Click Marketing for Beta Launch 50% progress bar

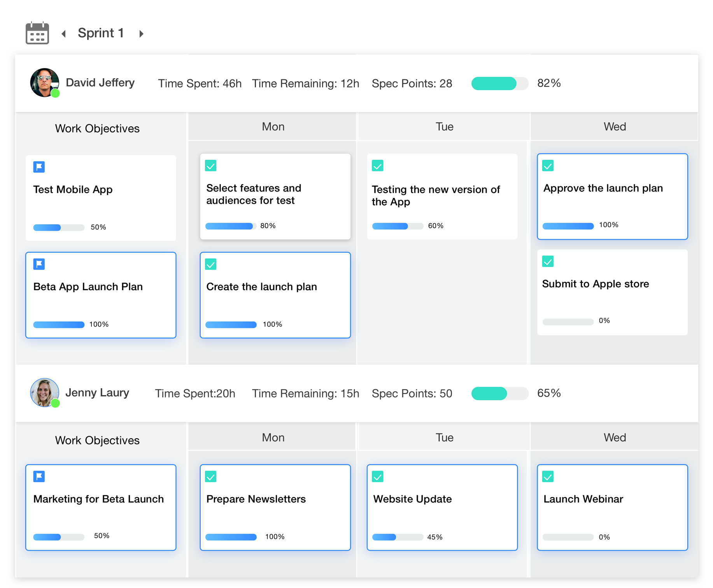(59, 537)
